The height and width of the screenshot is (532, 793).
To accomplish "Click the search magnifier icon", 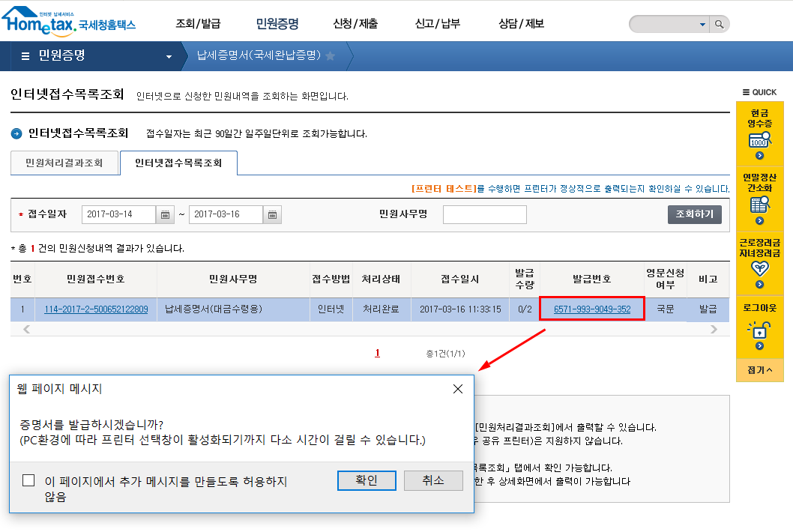I will (x=719, y=25).
